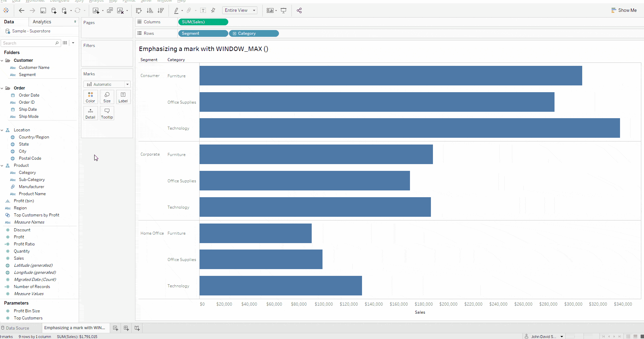
Task: Select the Profit Ratio measure field
Action: [x=24, y=244]
